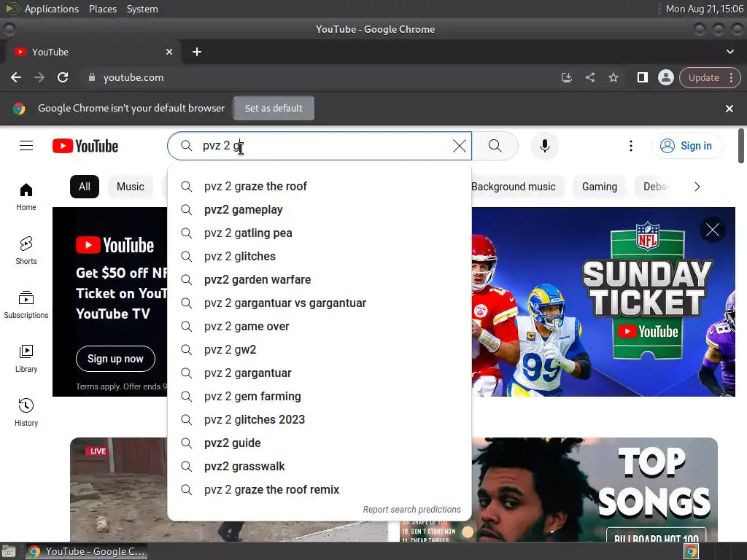The height and width of the screenshot is (560, 747).
Task: Select the Gaming filter chip
Action: click(x=600, y=187)
